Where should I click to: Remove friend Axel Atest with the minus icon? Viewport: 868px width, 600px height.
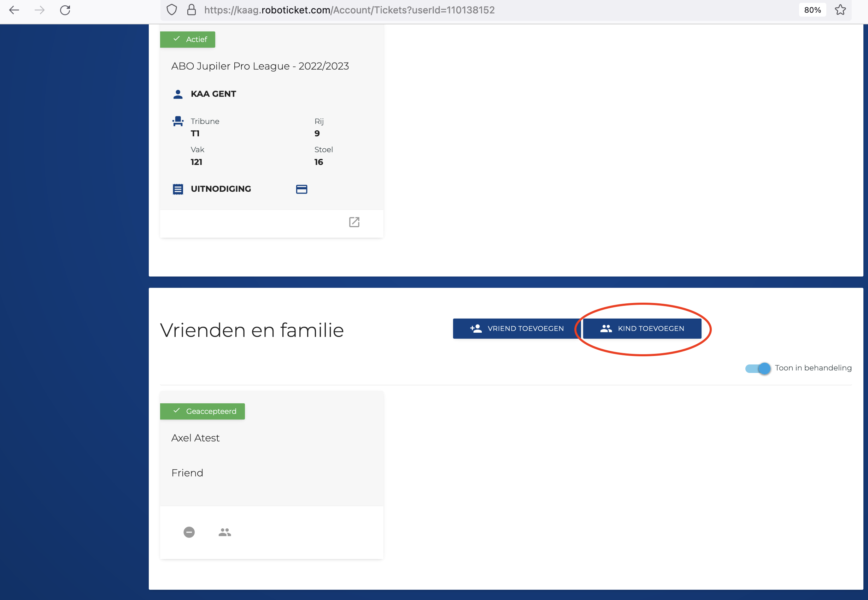189,532
